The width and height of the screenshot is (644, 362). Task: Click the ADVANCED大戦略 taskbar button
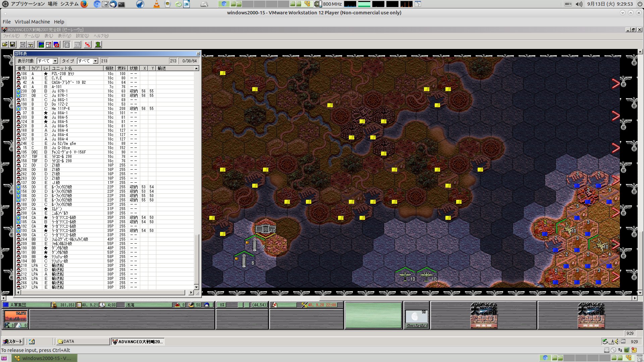point(138,342)
